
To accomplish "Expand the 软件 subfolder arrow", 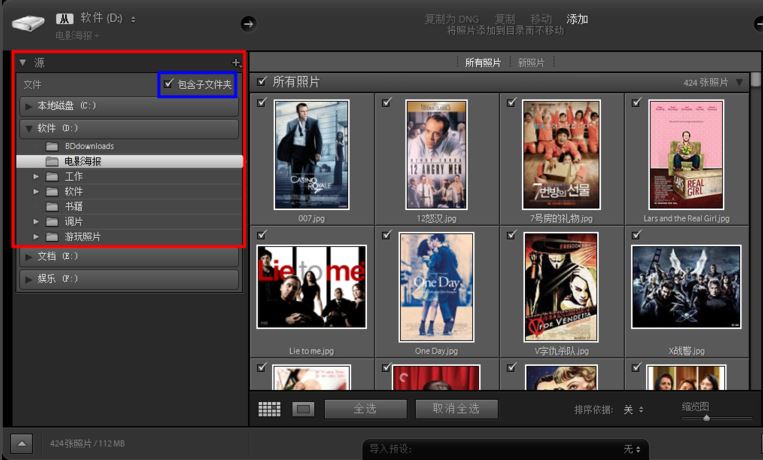I will 36,191.
